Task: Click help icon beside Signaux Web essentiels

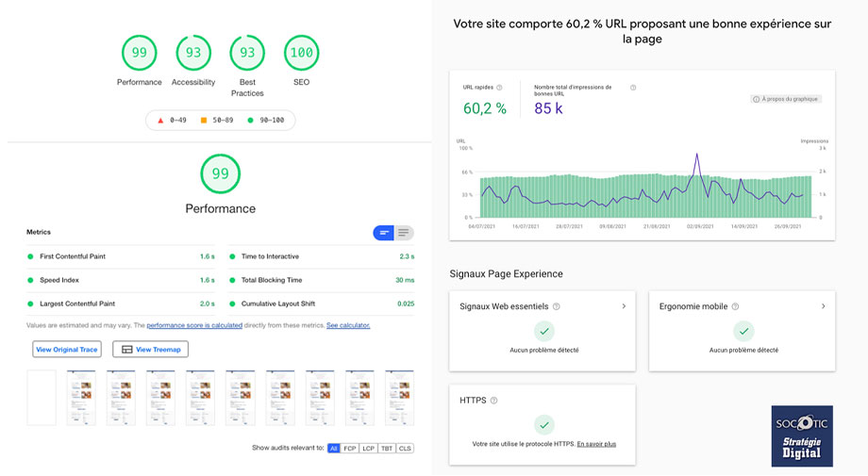Action: (557, 306)
